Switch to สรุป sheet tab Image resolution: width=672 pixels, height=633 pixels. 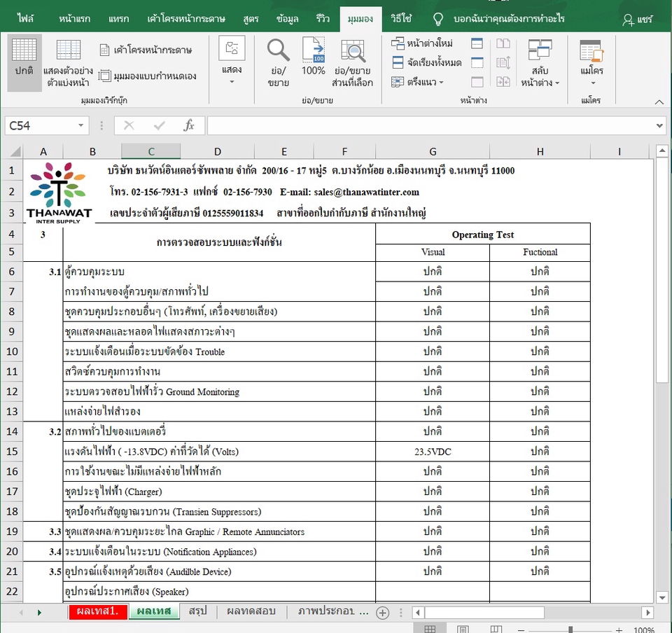coord(197,611)
